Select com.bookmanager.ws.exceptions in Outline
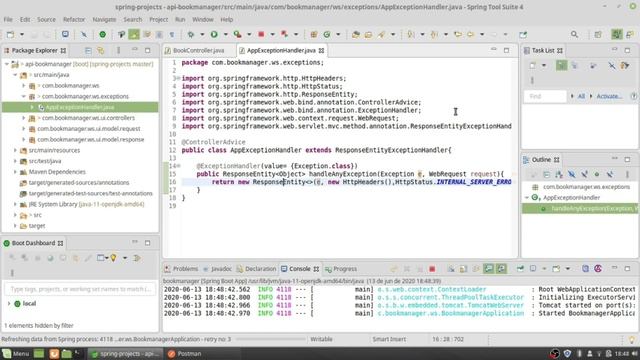The width and height of the screenshot is (640, 360). [586, 187]
